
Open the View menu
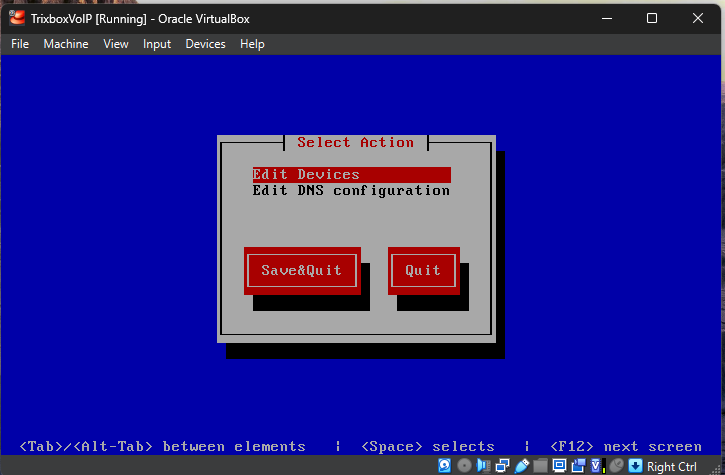point(116,44)
